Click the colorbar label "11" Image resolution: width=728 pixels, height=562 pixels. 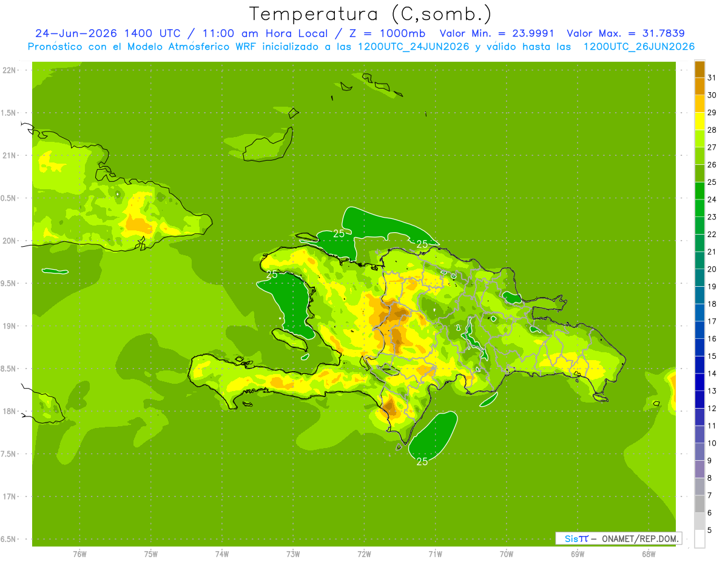click(x=712, y=426)
